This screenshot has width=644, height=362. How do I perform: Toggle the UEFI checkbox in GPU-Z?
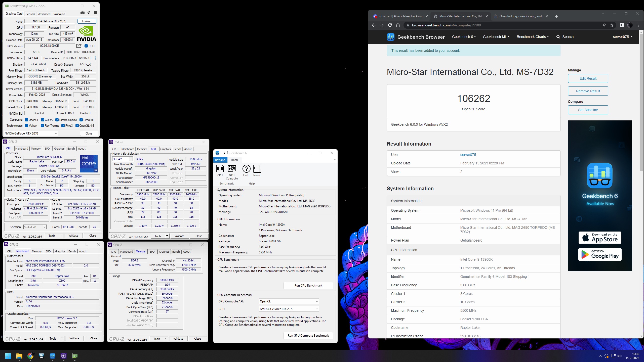tap(86, 46)
